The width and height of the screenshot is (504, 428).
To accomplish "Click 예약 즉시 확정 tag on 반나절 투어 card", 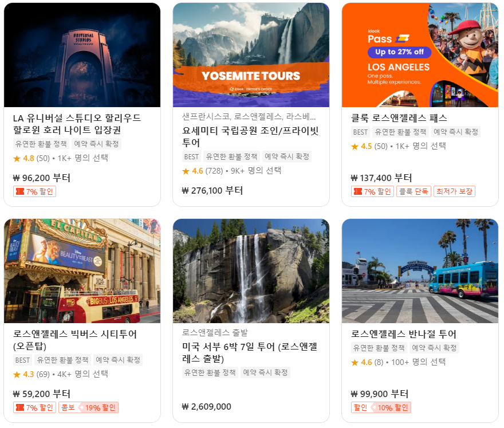I will coord(434,348).
